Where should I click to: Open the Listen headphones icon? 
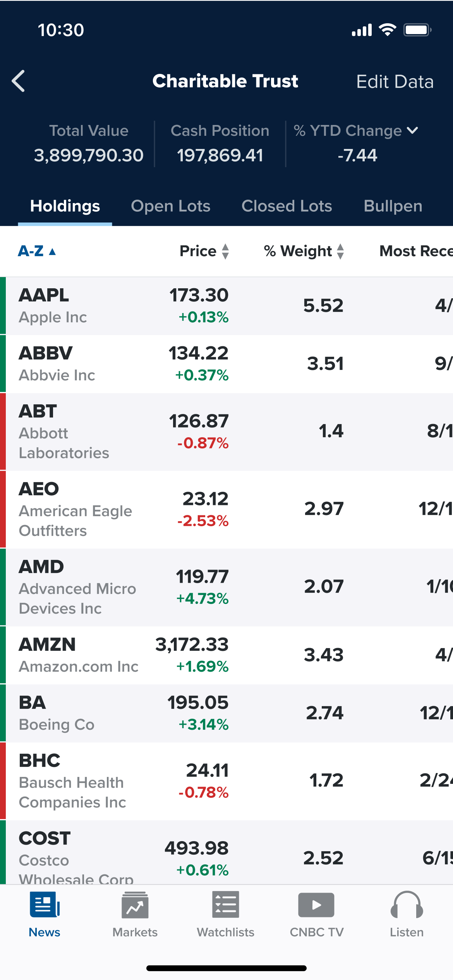[407, 905]
